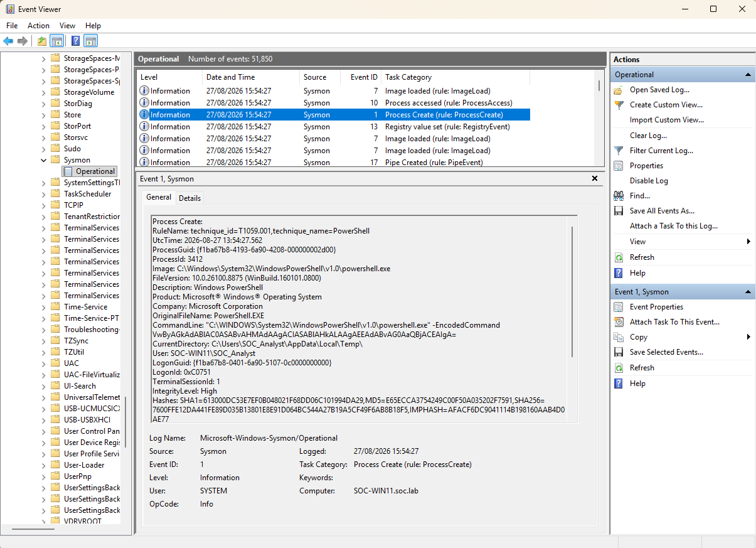Open the View submenu arrow in Actions pane

[x=748, y=242]
